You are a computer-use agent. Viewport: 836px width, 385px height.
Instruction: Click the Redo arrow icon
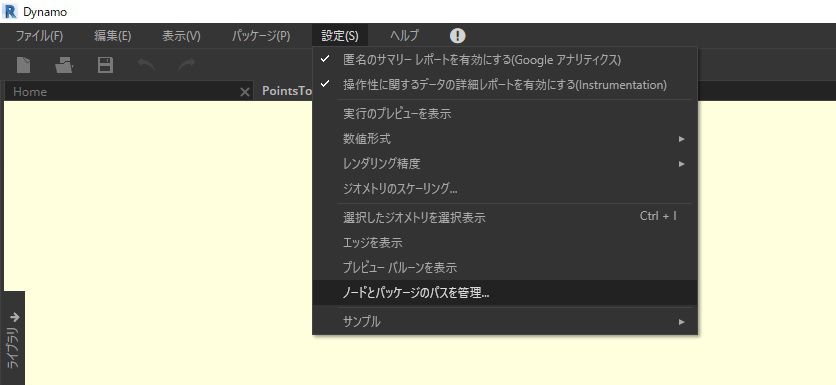tap(187, 65)
